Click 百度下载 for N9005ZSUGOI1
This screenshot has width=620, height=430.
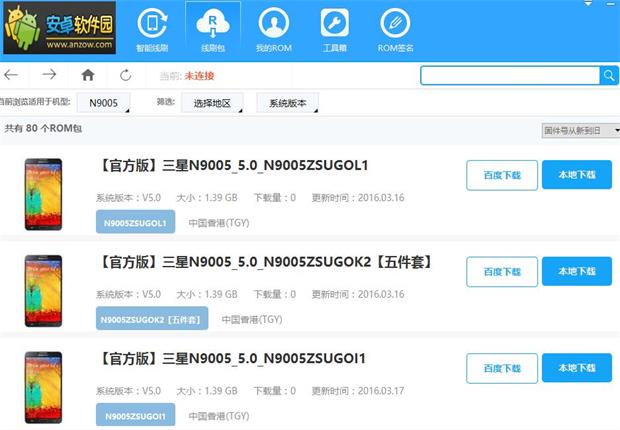click(502, 368)
